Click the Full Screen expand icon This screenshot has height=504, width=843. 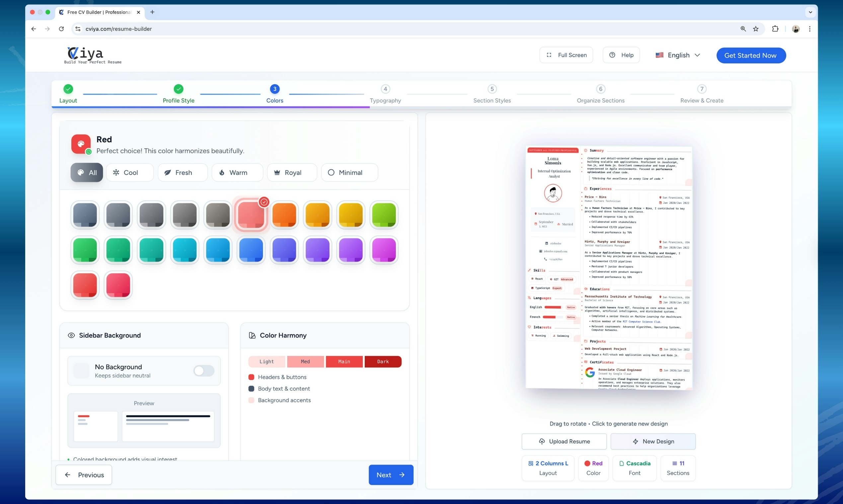(549, 55)
